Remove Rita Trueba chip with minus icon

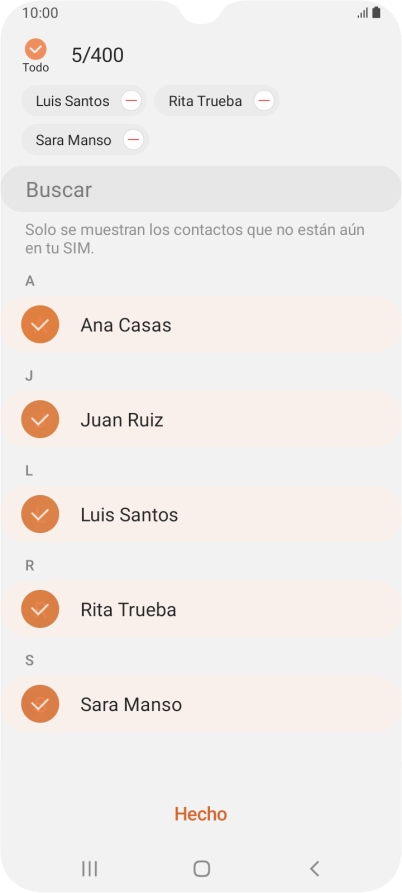point(264,101)
